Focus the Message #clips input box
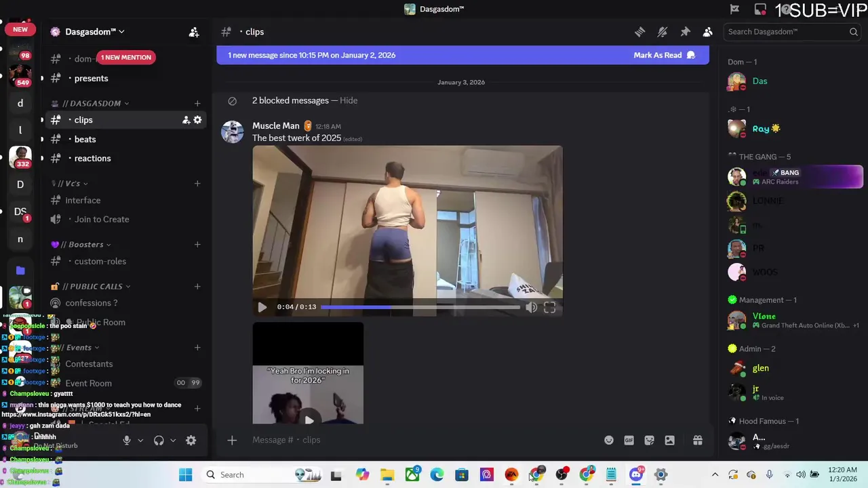Viewport: 868px width, 488px height. (x=420, y=440)
